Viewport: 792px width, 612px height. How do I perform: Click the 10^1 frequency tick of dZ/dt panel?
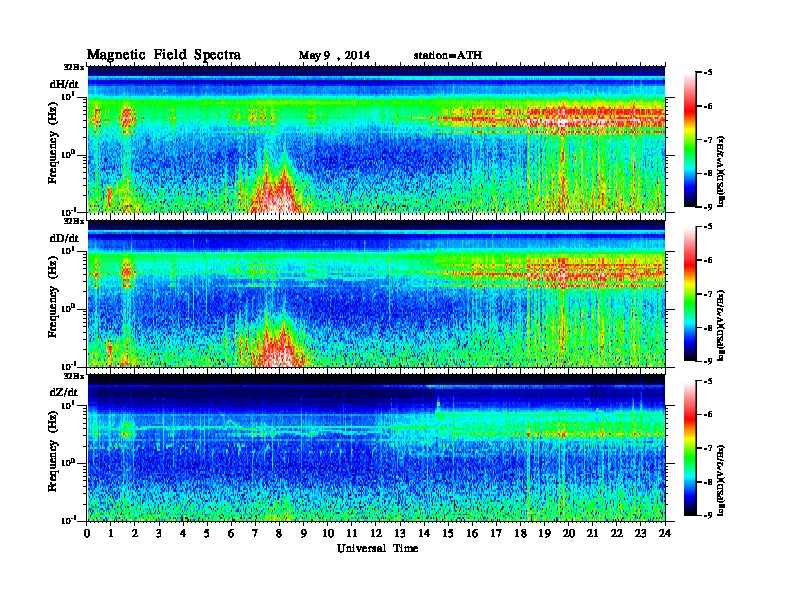pyautogui.click(x=67, y=404)
